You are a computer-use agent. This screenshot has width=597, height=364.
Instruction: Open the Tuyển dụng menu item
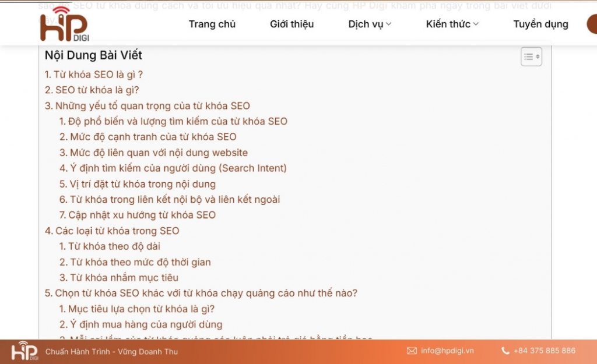click(540, 24)
